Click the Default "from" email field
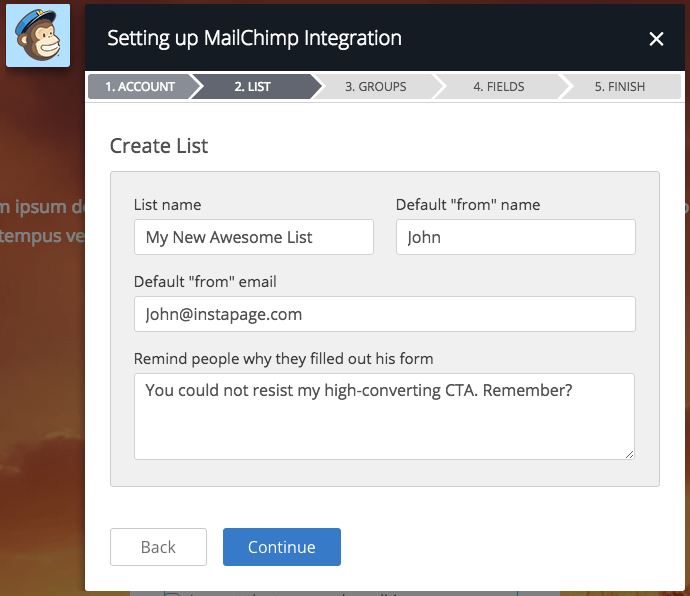 [x=385, y=314]
